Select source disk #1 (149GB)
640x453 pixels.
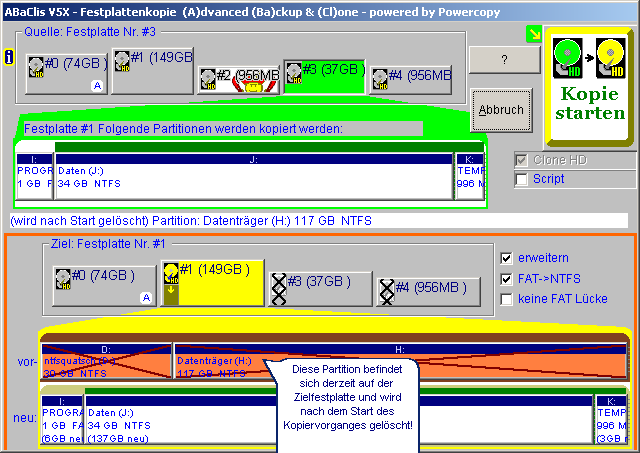pyautogui.click(x=152, y=70)
